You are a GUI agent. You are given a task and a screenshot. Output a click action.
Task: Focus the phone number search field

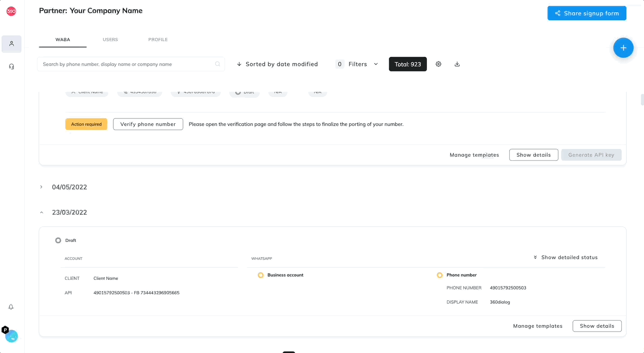click(131, 64)
